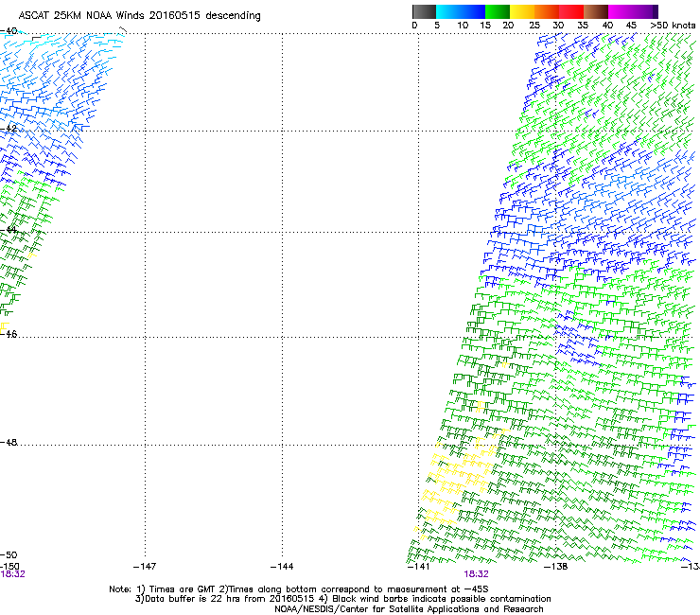The width and height of the screenshot is (700, 615).
Task: Click the '-147' longitude axis label
Action: click(145, 567)
